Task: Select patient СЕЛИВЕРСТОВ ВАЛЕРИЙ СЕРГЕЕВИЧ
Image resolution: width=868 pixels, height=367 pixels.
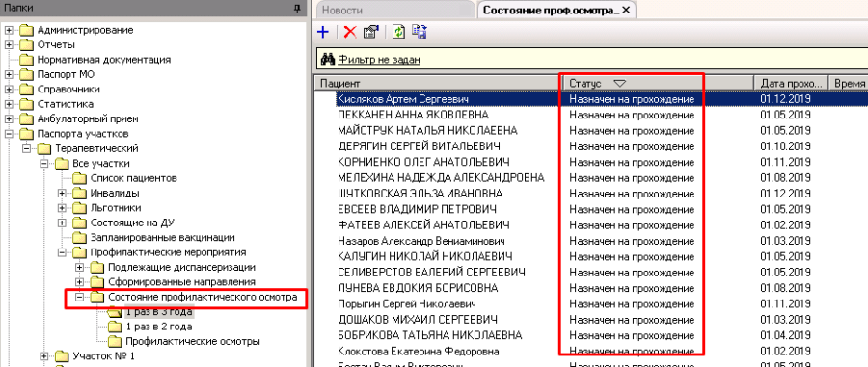Action: 431,273
